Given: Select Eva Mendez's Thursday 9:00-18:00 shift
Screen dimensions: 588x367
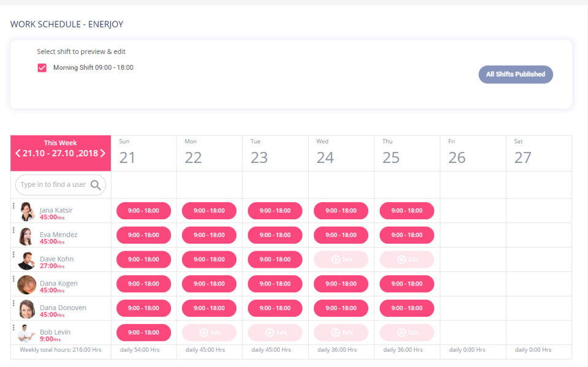Looking at the screenshot, I should click(407, 235).
